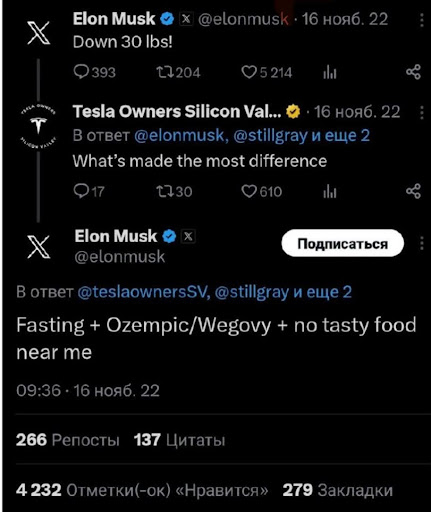Open the @teslaownersSV mention link
The image size is (431, 512).
click(144, 292)
